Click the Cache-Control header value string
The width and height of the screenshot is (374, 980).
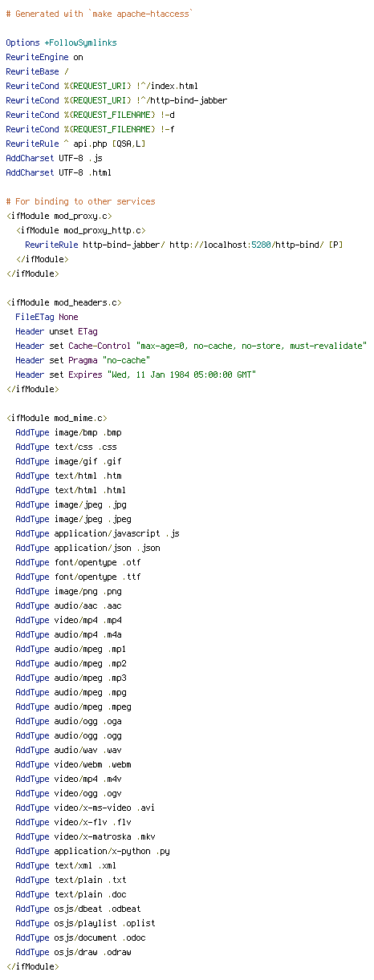click(251, 346)
